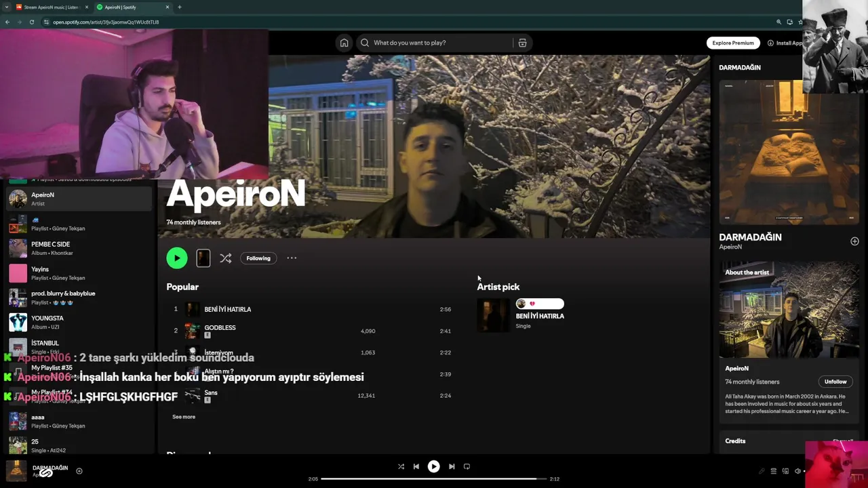
Task: Mute using the volume speaker icon
Action: click(797, 471)
